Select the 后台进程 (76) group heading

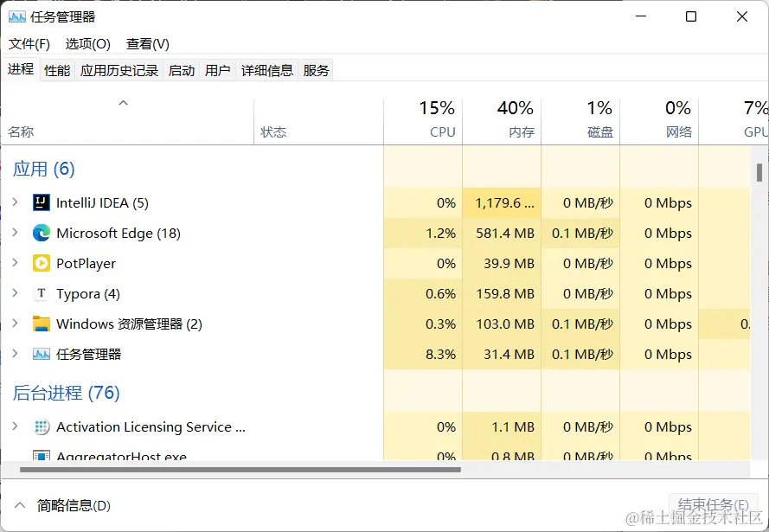[x=67, y=393]
